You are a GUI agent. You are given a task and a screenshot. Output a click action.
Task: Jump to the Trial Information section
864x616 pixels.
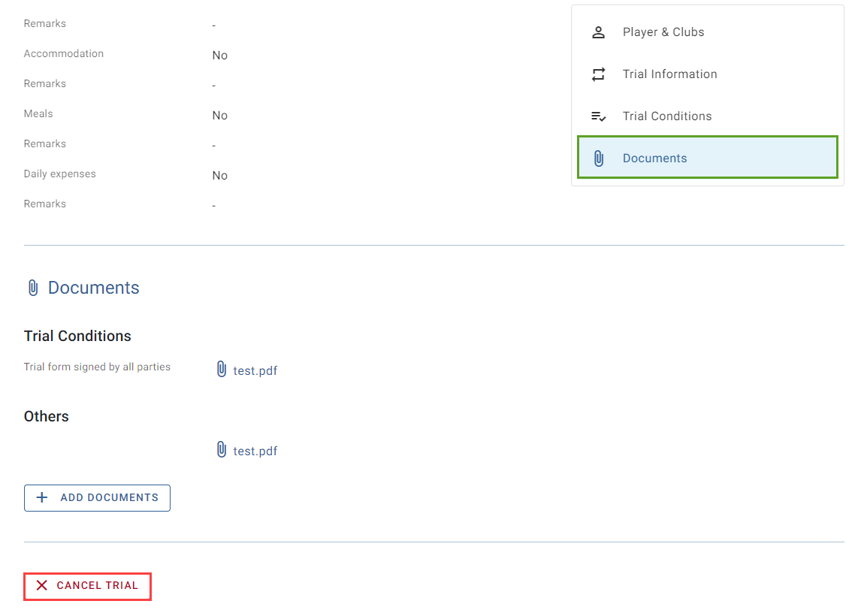[708, 74]
